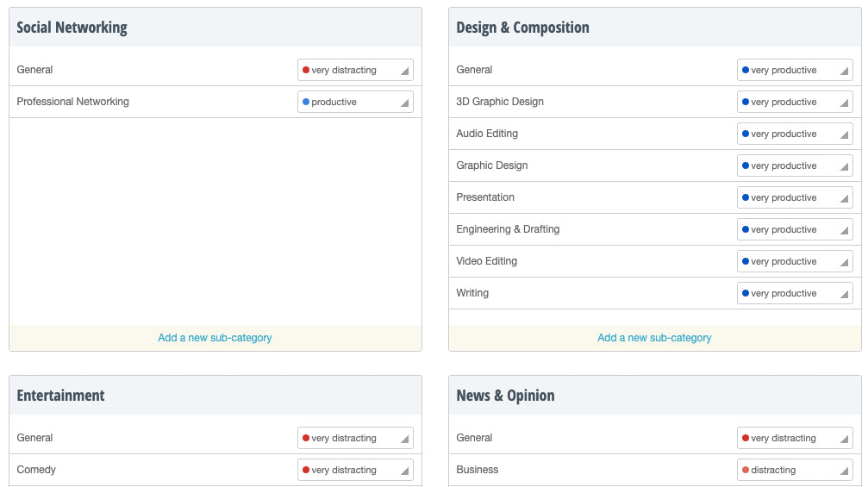Open Professional Networking productivity dropdown

[x=355, y=102]
